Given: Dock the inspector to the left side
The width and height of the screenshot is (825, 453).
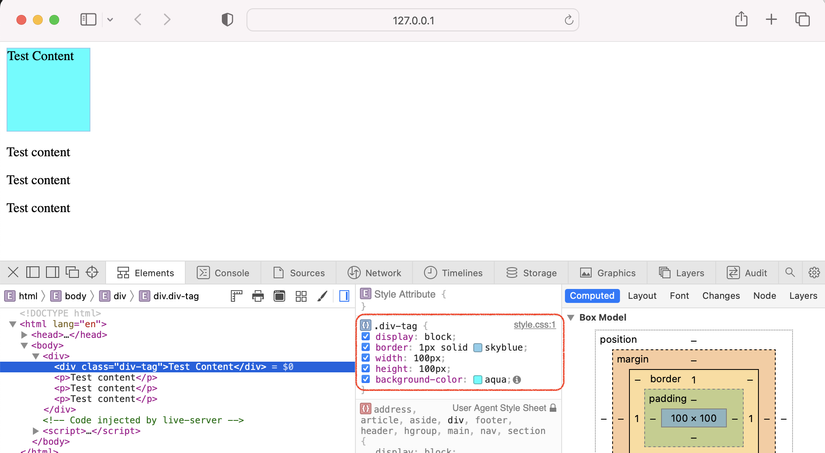Looking at the screenshot, I should 33,272.
